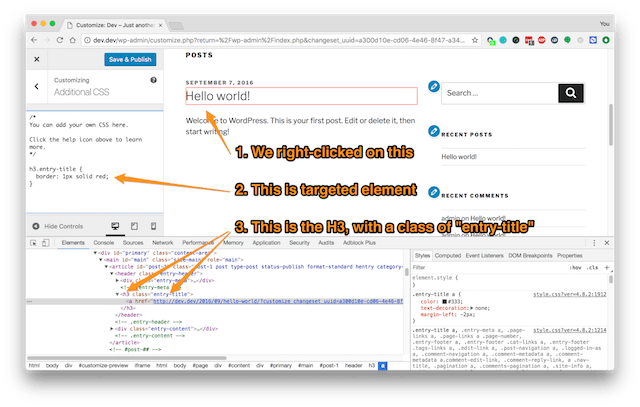Open the Adblock Plus DevTools tab
This screenshot has height=407, width=640.
359,242
